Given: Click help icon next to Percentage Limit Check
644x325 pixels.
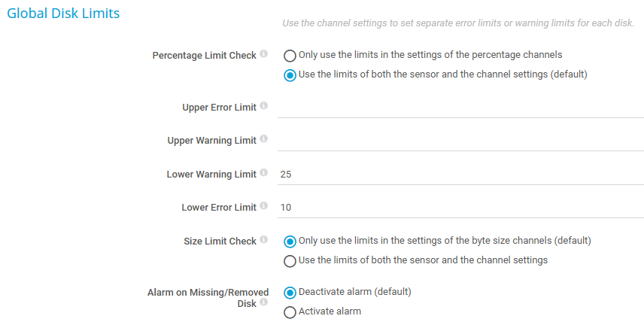Looking at the screenshot, I should [263, 55].
